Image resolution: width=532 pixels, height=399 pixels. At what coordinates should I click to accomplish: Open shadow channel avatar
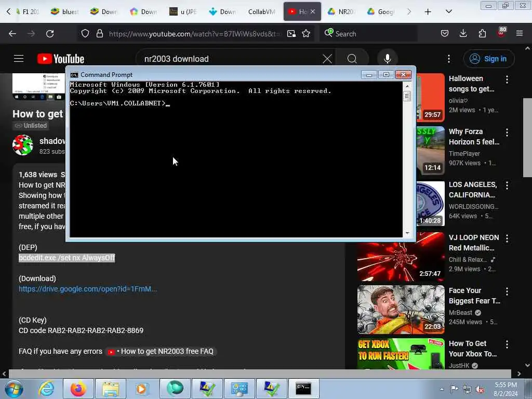(23, 145)
